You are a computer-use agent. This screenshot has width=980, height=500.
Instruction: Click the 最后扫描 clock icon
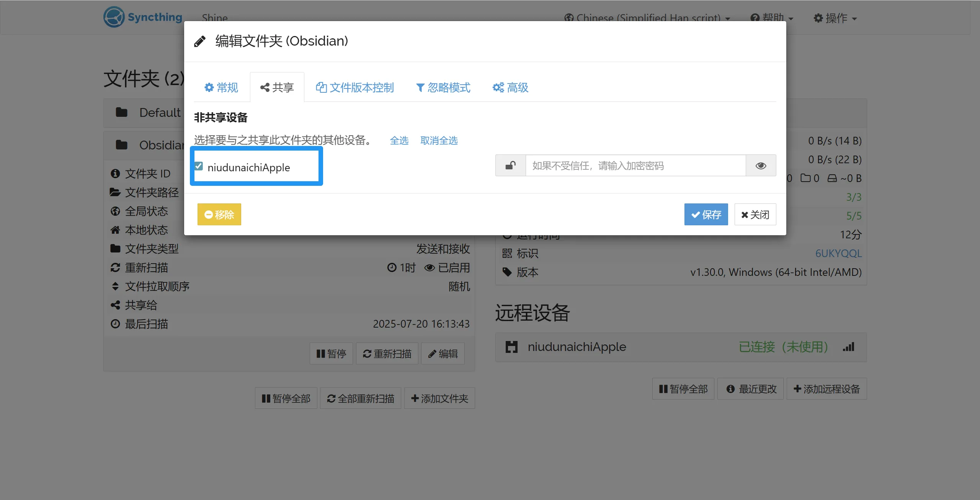pos(115,324)
